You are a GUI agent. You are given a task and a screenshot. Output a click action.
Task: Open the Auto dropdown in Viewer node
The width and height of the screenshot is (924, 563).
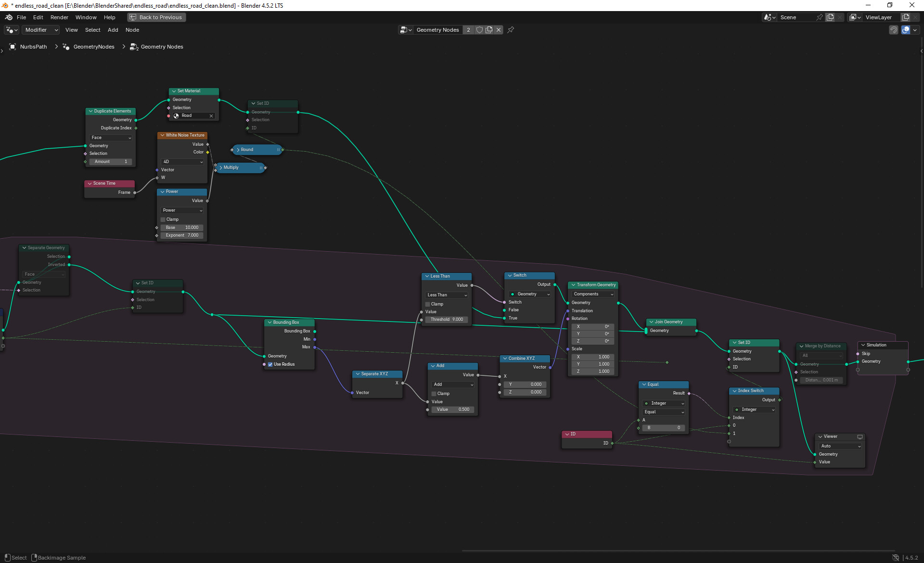(x=840, y=446)
